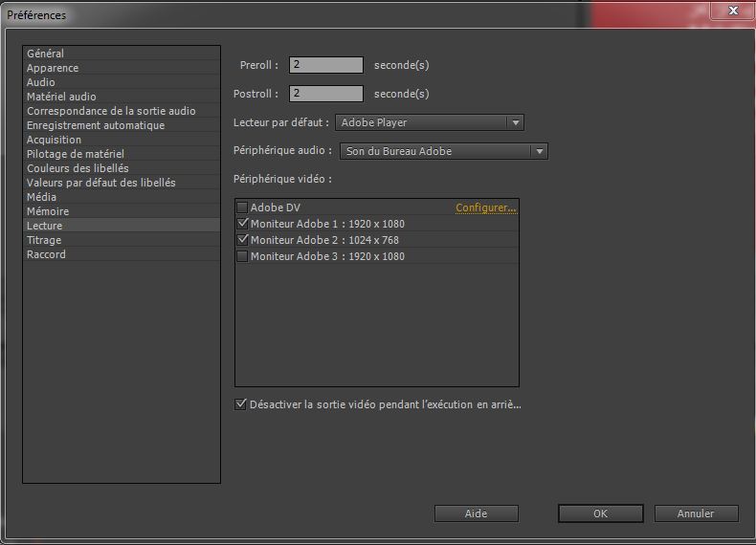Enable Moniteur Adobe 3 checkbox
Viewport: 756px width, 545px height.
point(242,256)
